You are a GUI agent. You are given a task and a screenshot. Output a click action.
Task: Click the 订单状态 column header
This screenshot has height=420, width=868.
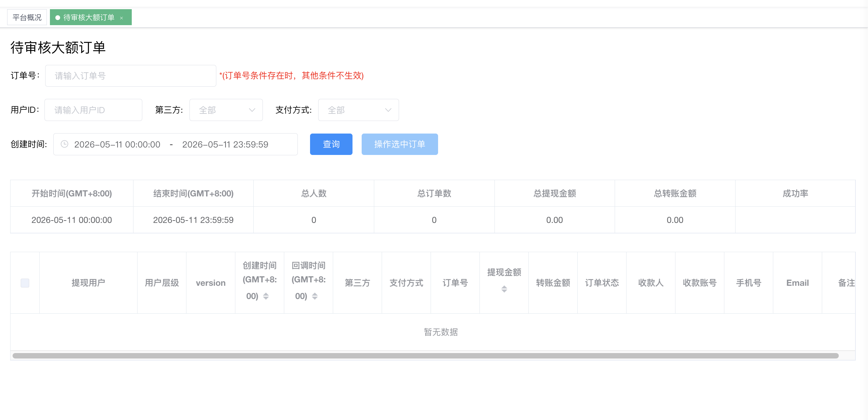click(602, 283)
